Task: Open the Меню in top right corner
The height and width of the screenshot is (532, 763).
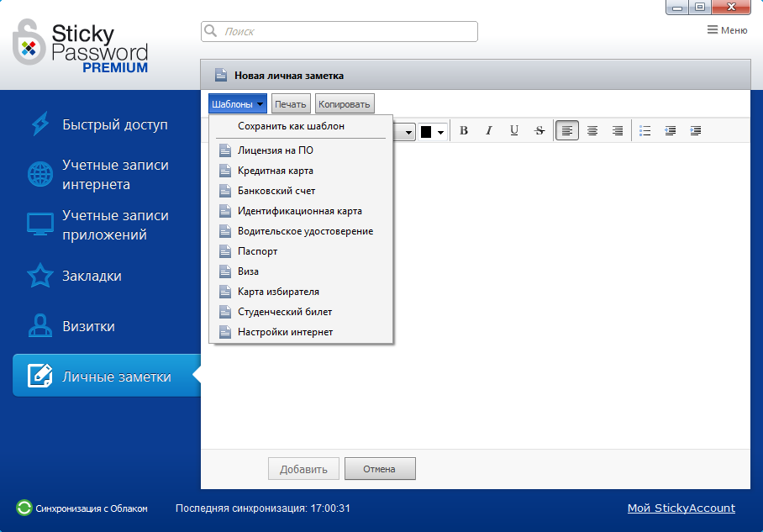Action: tap(726, 28)
